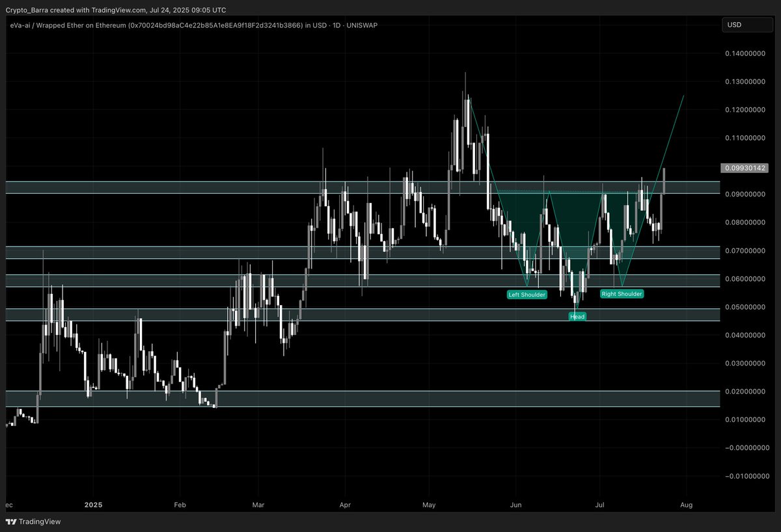This screenshot has width=781, height=532.
Task: Click the Mar label on time axis
Action: (x=258, y=505)
